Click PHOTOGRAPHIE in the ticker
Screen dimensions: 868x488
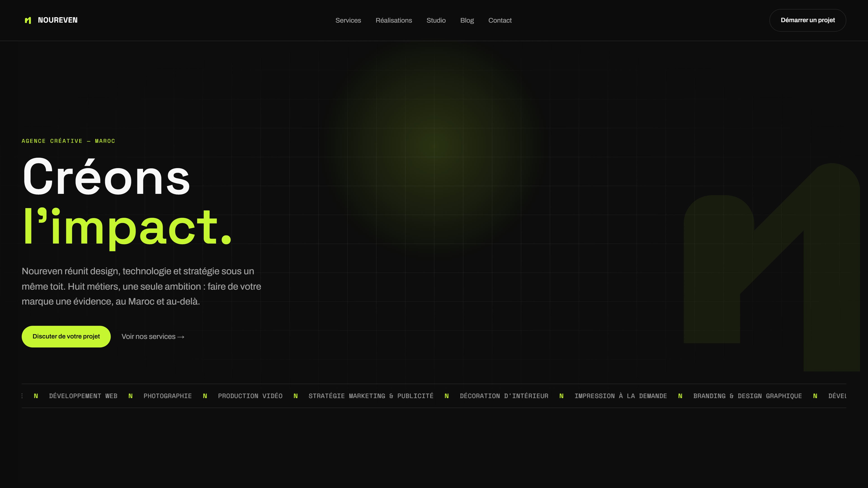pos(167,396)
